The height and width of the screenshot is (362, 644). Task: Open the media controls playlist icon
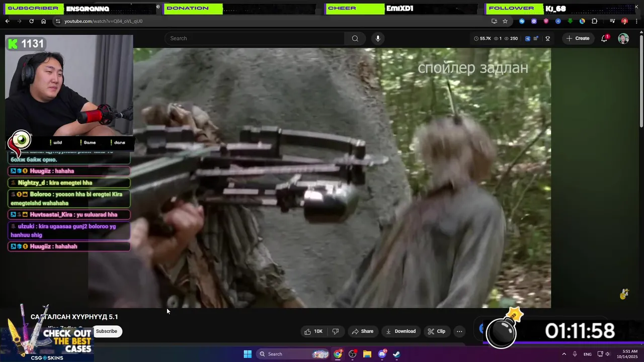(612, 21)
